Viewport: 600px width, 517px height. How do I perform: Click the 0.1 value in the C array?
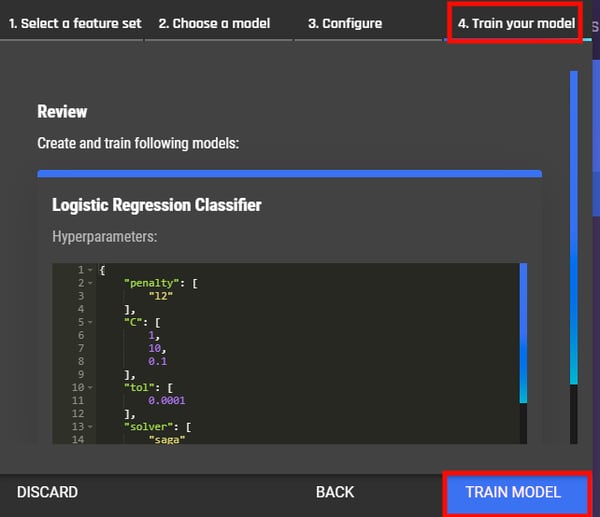click(x=158, y=361)
